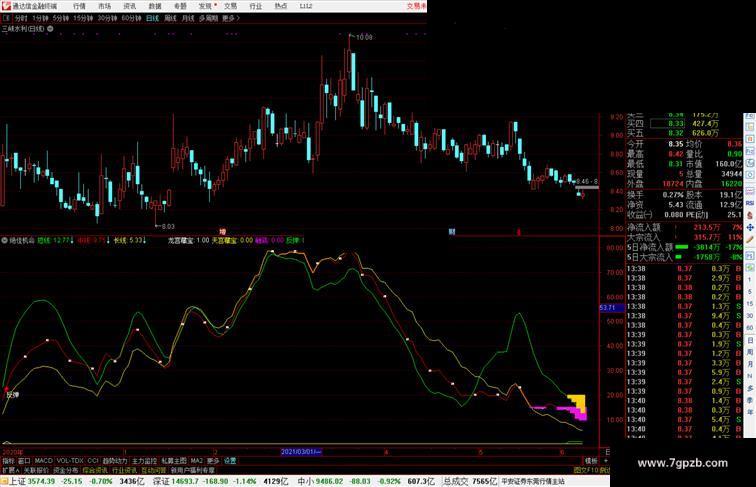The image size is (756, 487).
Task: Click the 多 multi-period shortcut in right sidebar
Action: [750, 388]
